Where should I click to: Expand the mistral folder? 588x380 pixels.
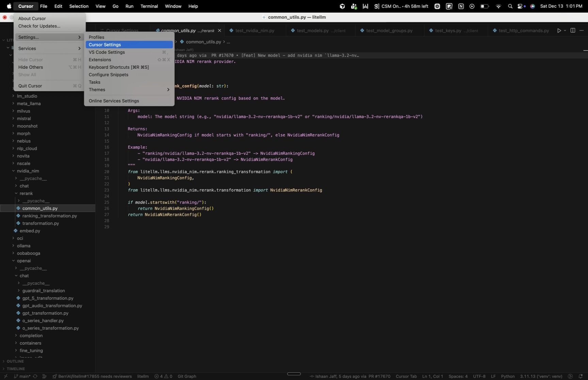[13, 118]
